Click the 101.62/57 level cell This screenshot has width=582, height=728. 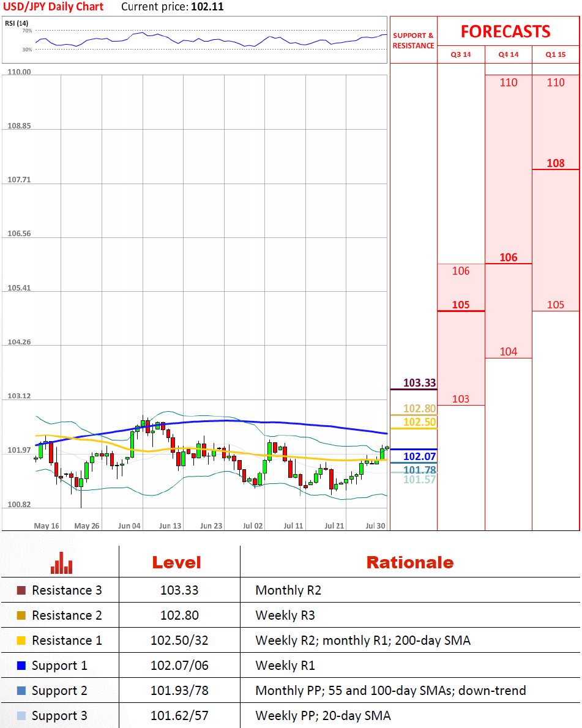point(179,716)
